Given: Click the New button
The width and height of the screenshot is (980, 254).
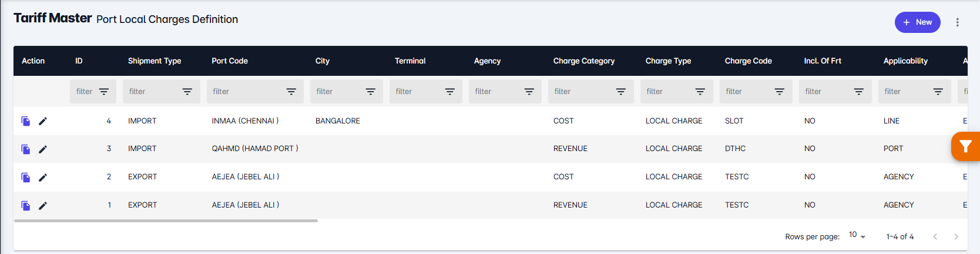Looking at the screenshot, I should tap(917, 22).
